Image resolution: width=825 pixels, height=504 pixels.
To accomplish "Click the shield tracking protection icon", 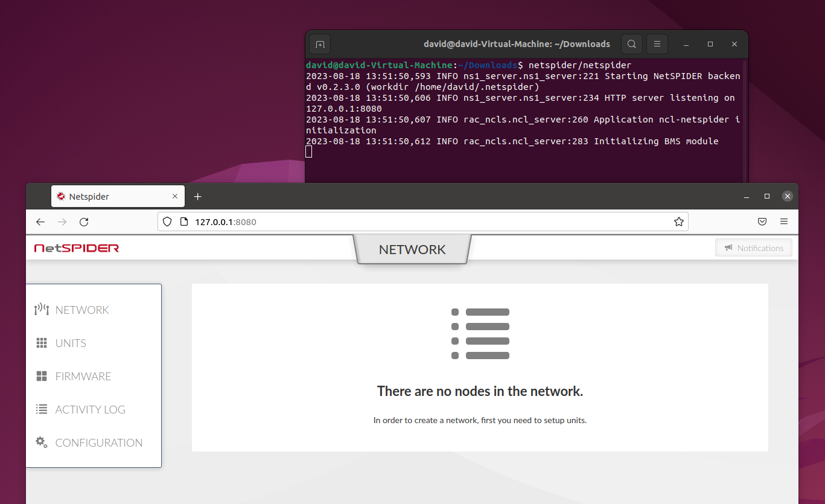I will coord(168,222).
